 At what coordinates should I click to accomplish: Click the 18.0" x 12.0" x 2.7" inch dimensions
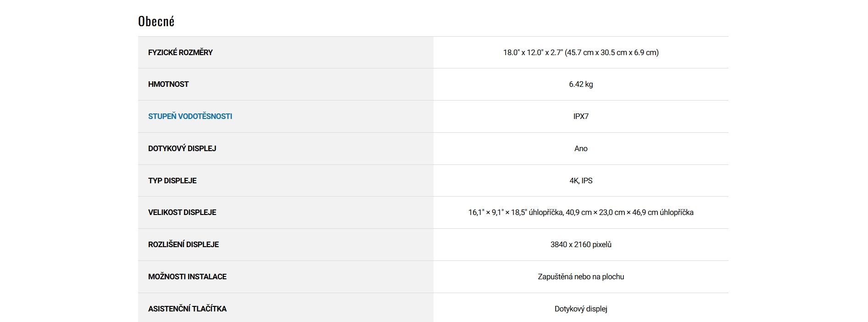[x=533, y=53]
